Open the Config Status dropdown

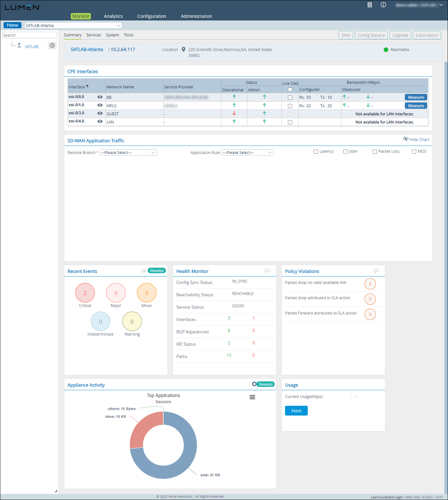[x=371, y=35]
